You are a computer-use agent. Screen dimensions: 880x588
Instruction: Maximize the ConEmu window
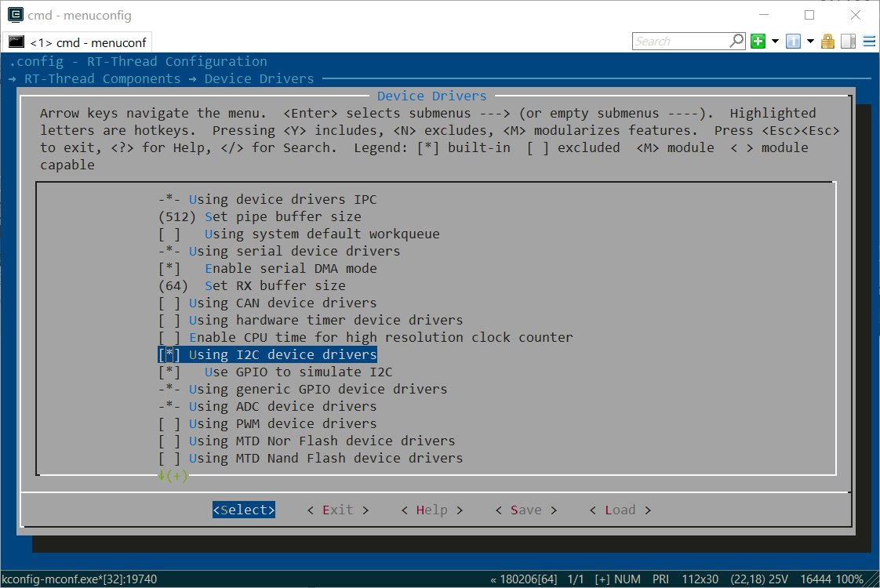tap(809, 15)
